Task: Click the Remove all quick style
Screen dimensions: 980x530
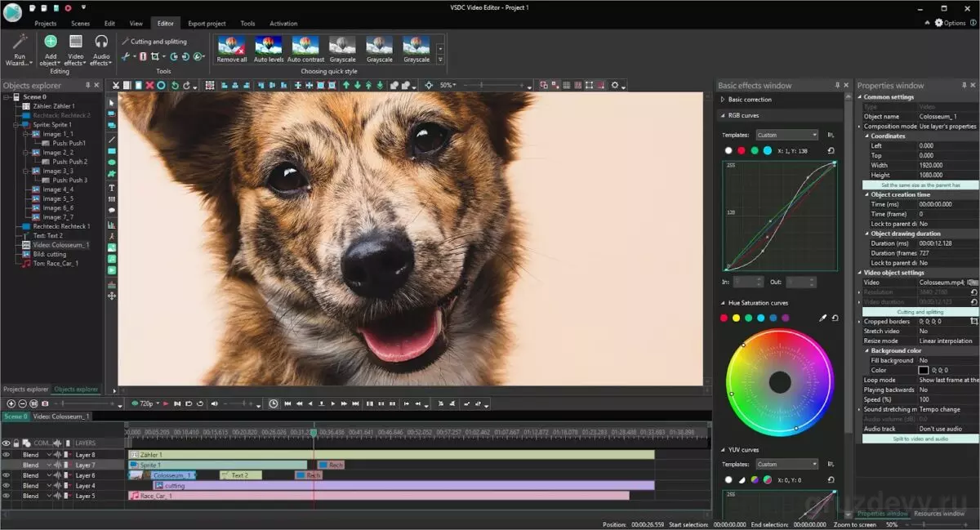Action: (231, 46)
